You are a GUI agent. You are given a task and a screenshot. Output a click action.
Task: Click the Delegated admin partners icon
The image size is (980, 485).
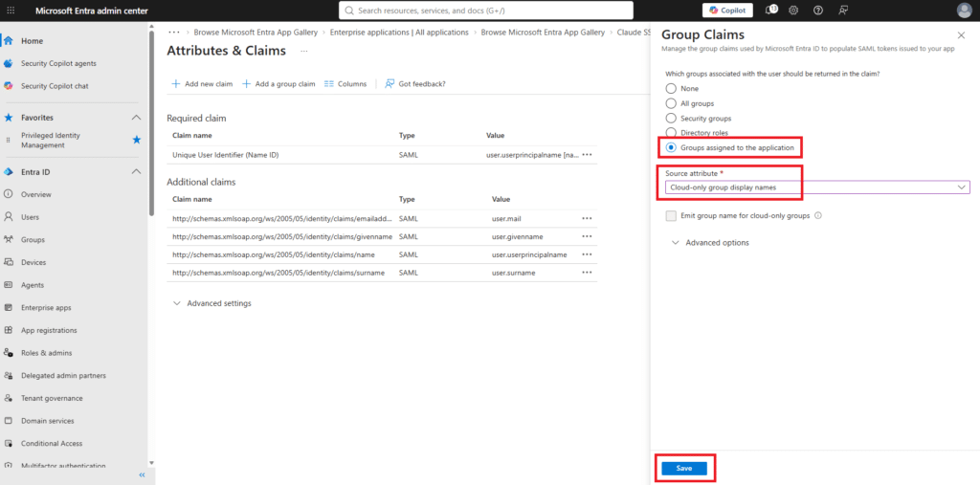point(9,376)
